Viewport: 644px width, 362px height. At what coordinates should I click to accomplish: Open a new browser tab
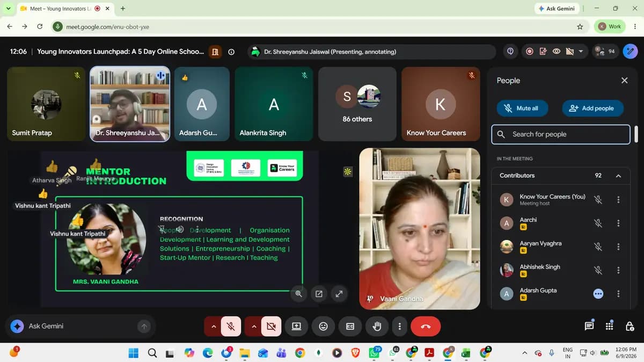[123, 9]
